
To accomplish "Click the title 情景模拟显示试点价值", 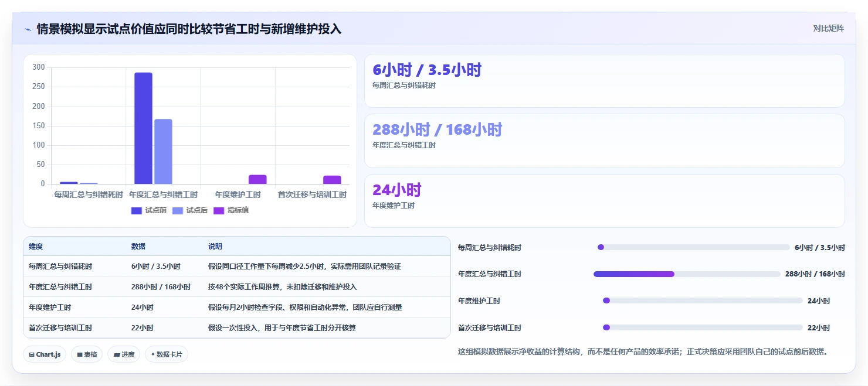I will coord(189,29).
